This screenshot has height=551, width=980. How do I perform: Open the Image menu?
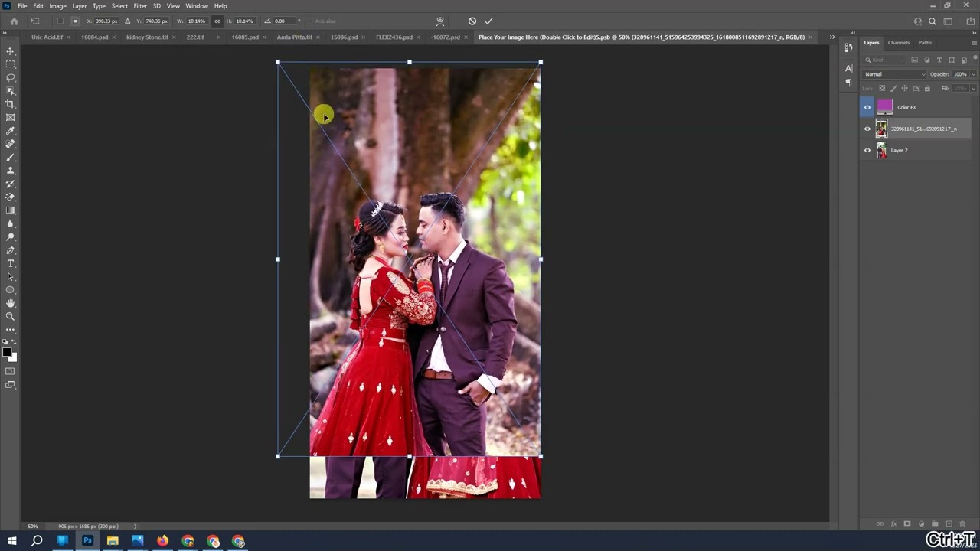(58, 6)
